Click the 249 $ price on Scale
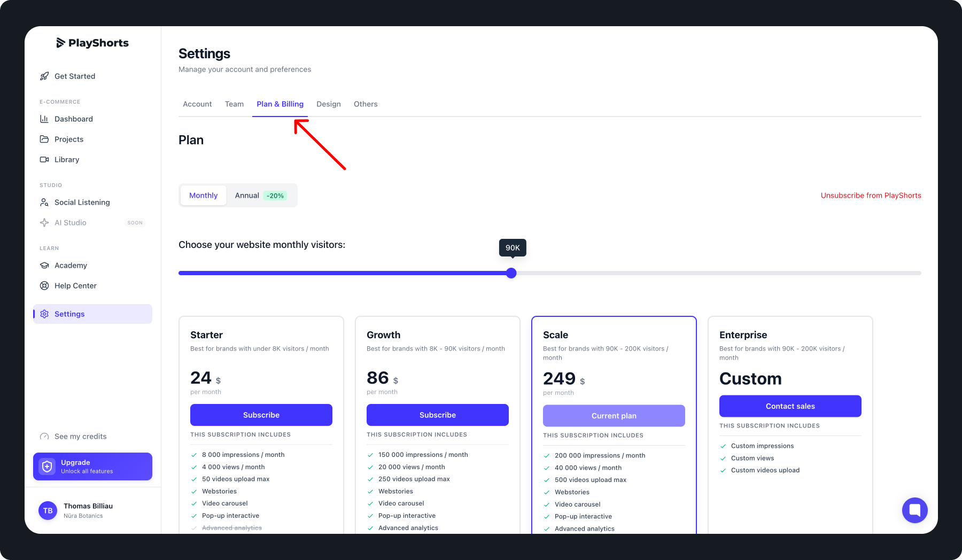 point(564,379)
